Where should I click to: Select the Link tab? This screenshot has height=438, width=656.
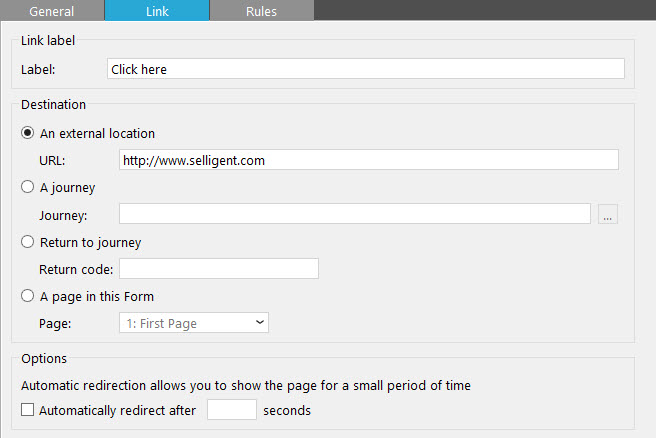click(157, 11)
